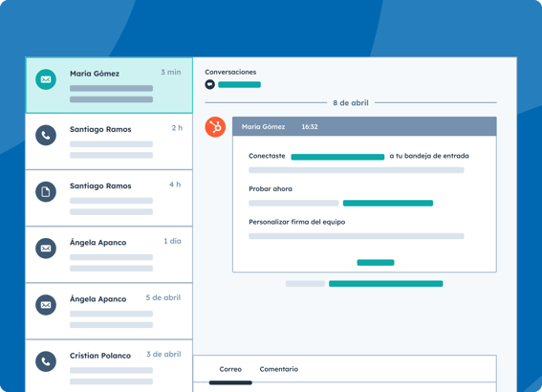This screenshot has width=542, height=392.
Task: Click the phone icon beside Cristian Polanco
Action: pos(46,361)
